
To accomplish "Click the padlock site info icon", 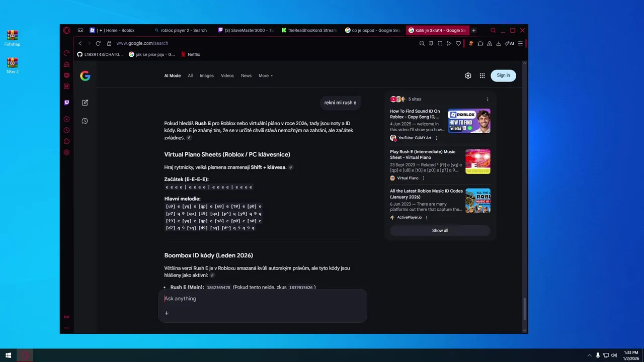I will coord(109,43).
